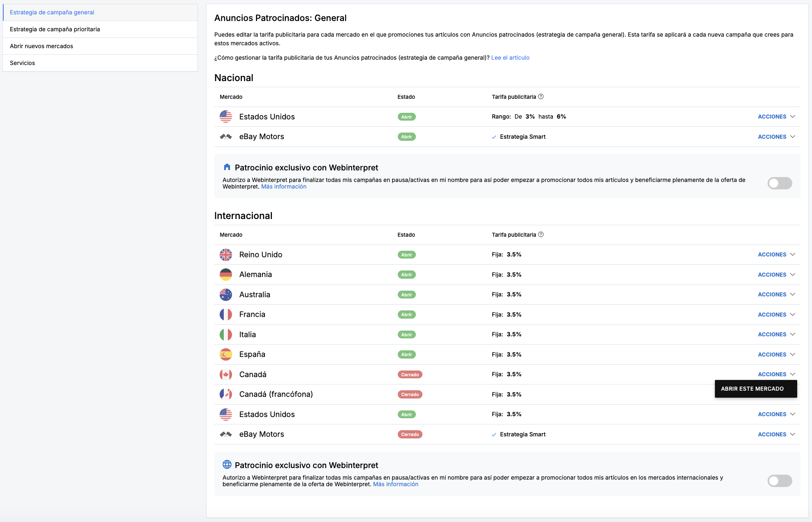The width and height of the screenshot is (812, 522).
Task: Click the Fija 3.5% rate for Alemania
Action: pos(506,275)
